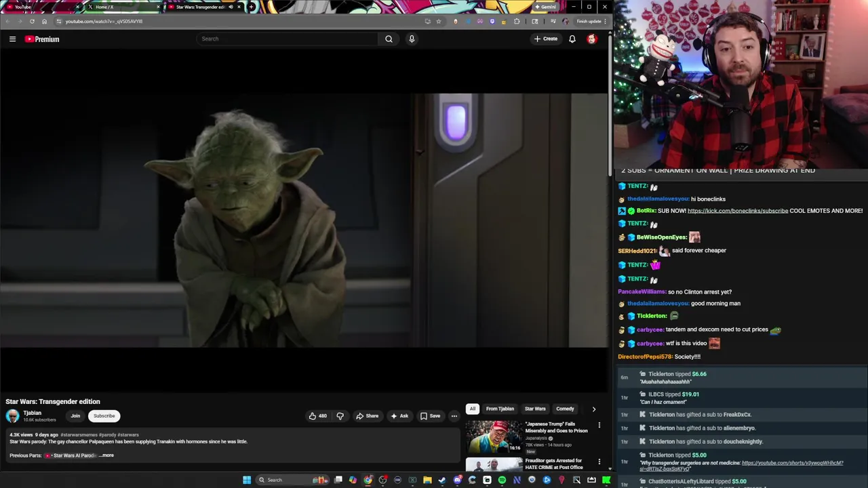The height and width of the screenshot is (488, 868).
Task: Open the Tjabian channel avatar
Action: [x=13, y=416]
